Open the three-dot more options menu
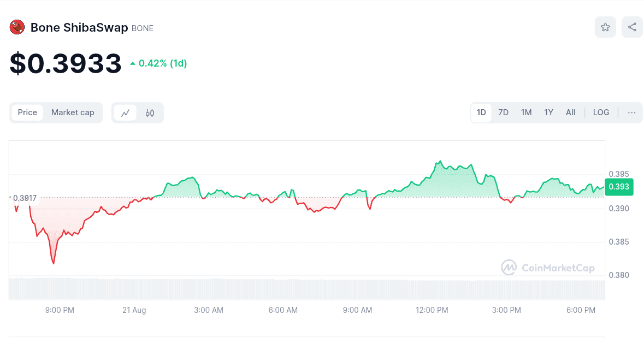This screenshot has width=644, height=338. coord(631,112)
